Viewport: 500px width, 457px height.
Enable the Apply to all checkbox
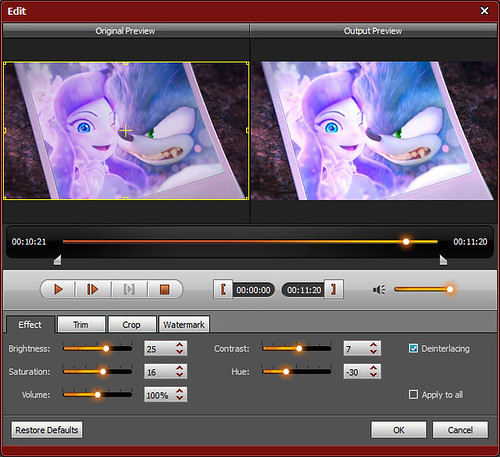click(413, 395)
